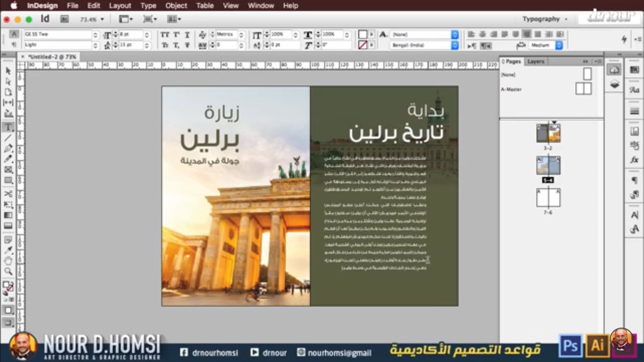
Task: Open the Paragraph panel dock icon
Action: coord(634,180)
